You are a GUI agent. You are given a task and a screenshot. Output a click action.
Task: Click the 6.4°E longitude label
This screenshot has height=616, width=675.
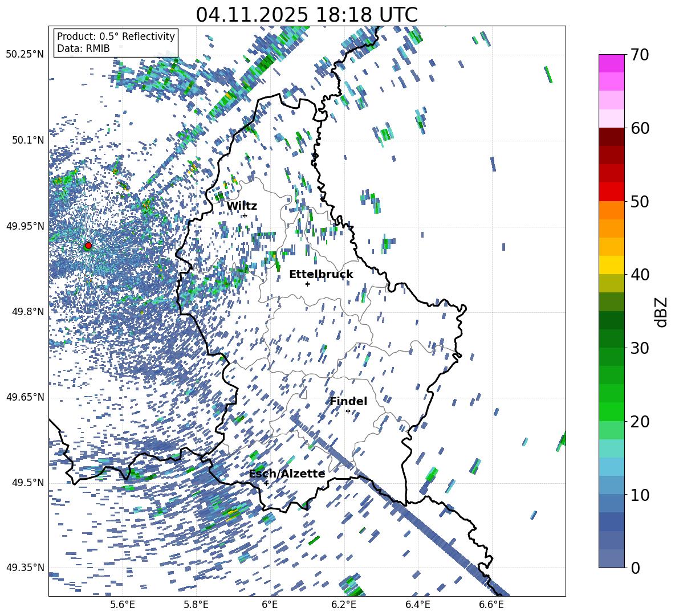418,605
